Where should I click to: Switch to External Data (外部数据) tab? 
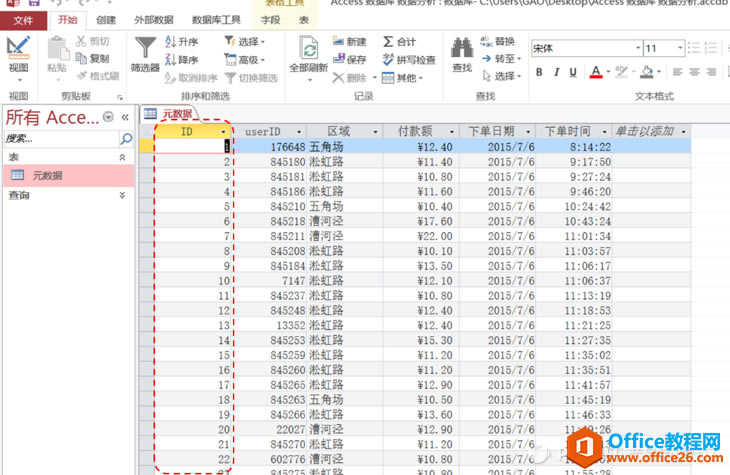(x=154, y=20)
